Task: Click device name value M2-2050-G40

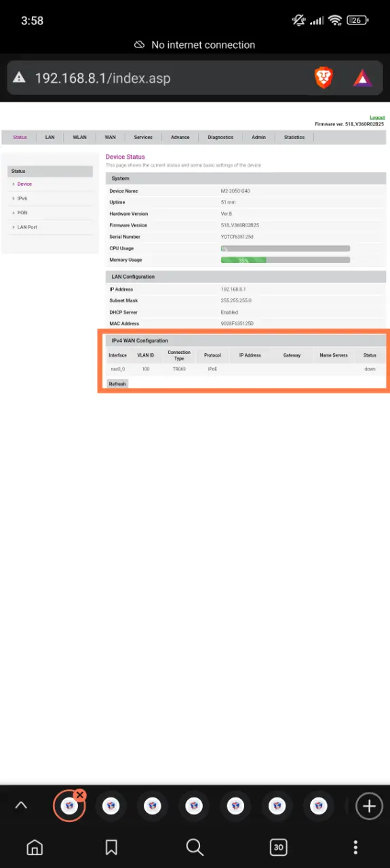Action: pos(236,191)
